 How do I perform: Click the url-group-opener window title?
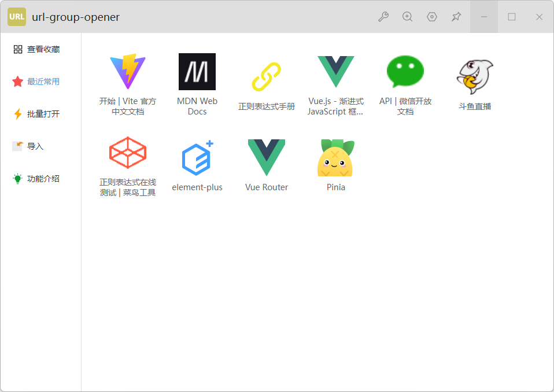76,17
